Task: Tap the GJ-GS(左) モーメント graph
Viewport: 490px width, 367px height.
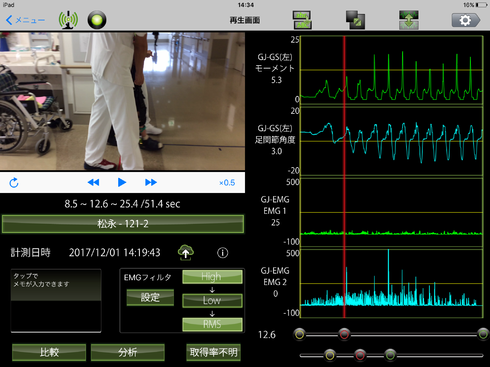Action: point(392,69)
